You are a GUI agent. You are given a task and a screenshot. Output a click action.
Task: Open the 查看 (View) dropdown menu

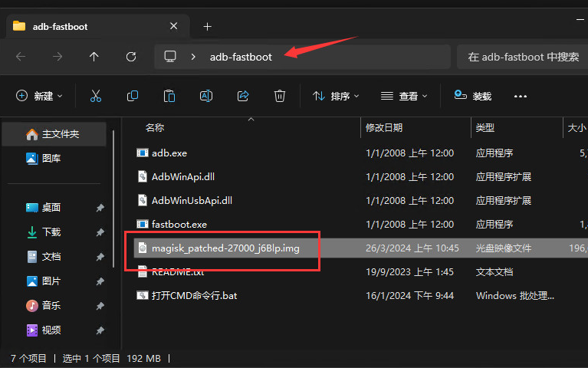(404, 96)
